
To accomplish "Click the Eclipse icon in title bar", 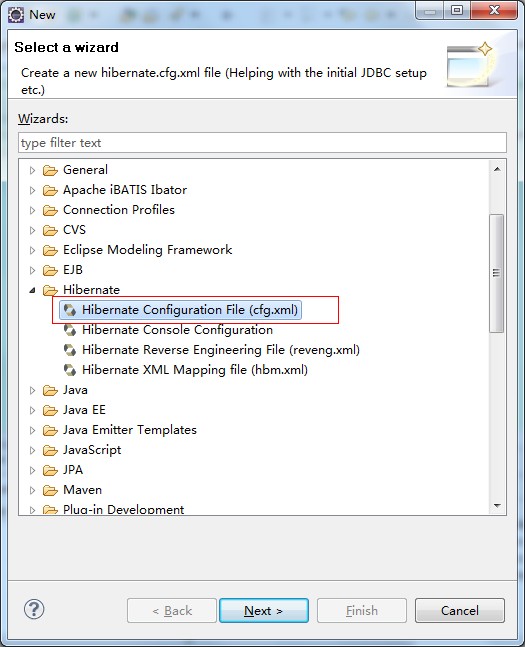I will [x=16, y=15].
